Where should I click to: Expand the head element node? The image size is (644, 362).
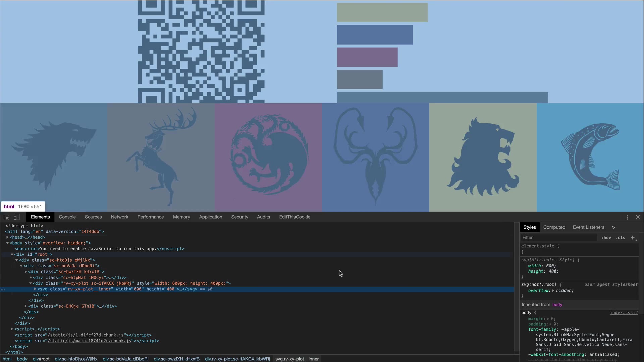point(7,237)
